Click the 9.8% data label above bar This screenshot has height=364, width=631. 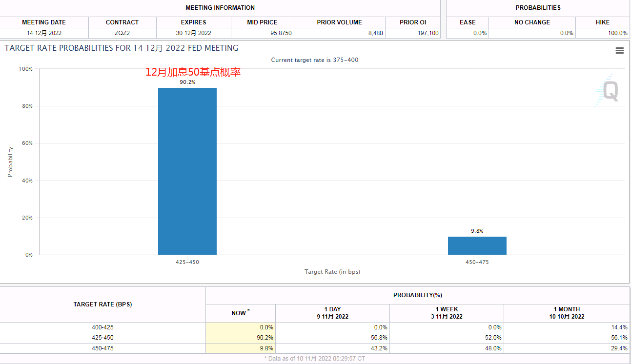477,231
